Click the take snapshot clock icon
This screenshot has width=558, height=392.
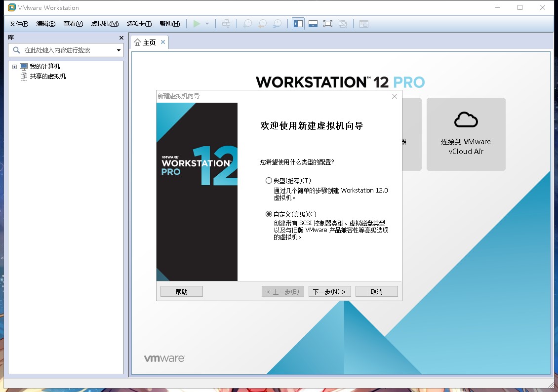247,24
